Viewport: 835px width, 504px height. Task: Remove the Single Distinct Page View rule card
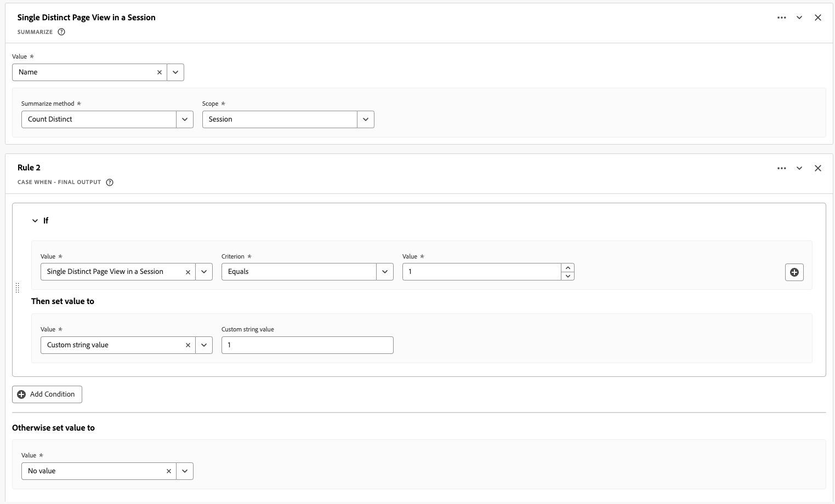[818, 17]
